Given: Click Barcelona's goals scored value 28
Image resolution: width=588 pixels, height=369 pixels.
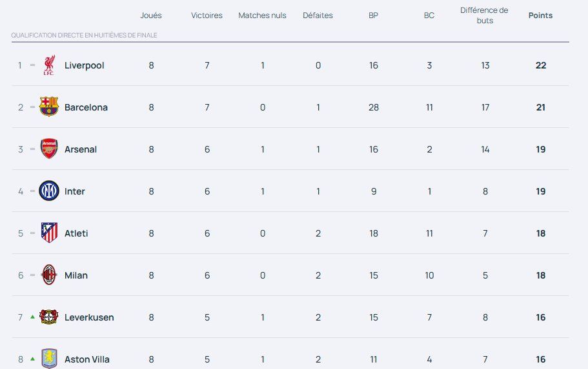Looking at the screenshot, I should tap(374, 107).
